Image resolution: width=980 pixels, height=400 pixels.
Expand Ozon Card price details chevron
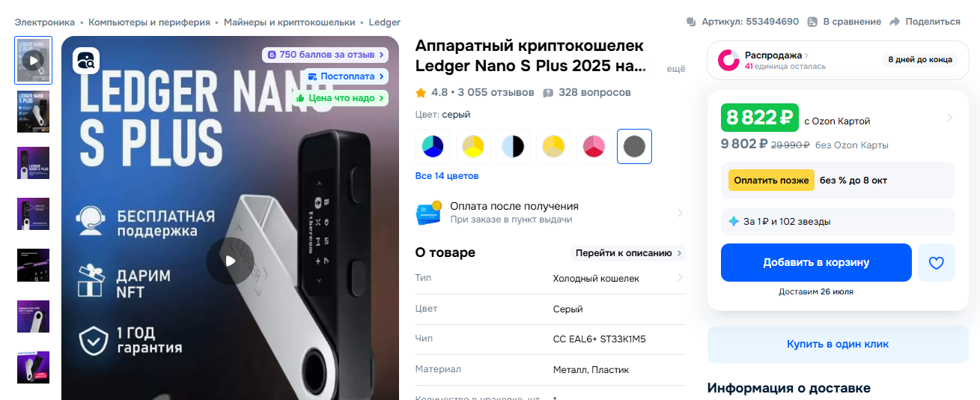tap(949, 118)
